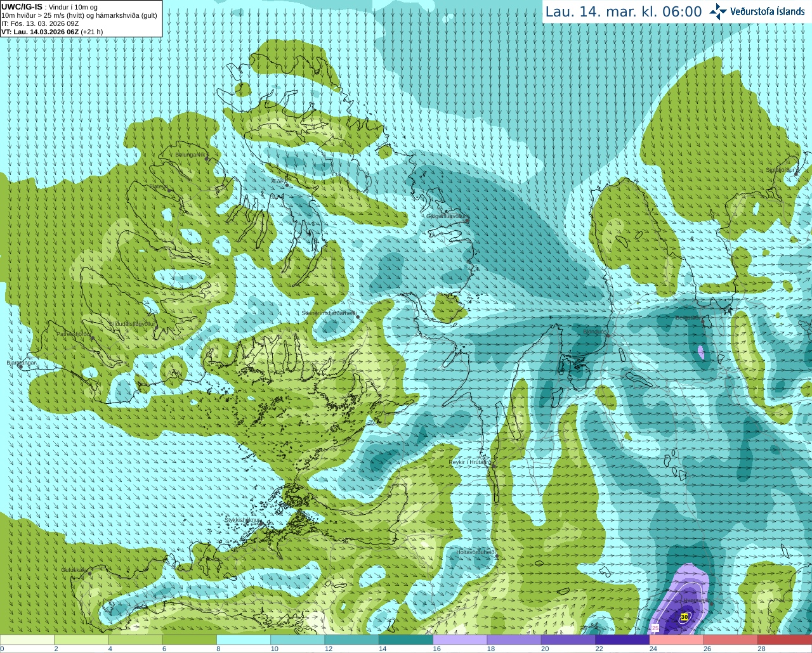Click the Blönduós station label

coord(594,332)
